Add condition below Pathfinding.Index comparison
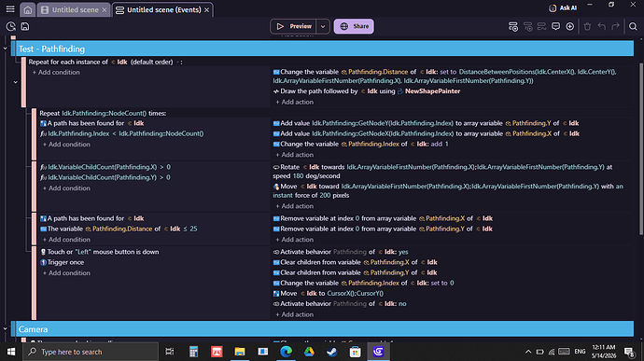644x361 pixels. tap(66, 145)
